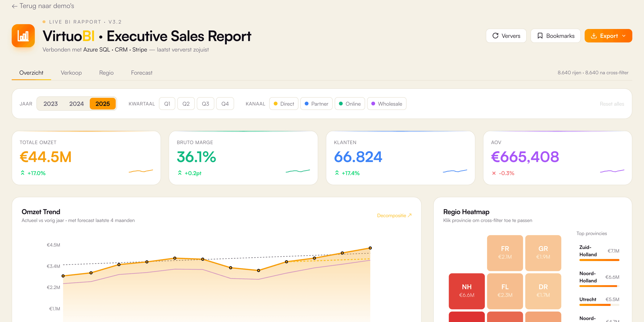Click the up-arrow trend icon under Klanten
644x322 pixels.
click(x=337, y=173)
